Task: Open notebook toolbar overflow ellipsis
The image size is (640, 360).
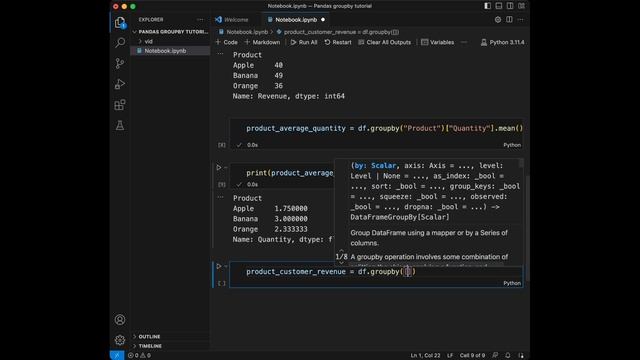Action: (x=464, y=42)
